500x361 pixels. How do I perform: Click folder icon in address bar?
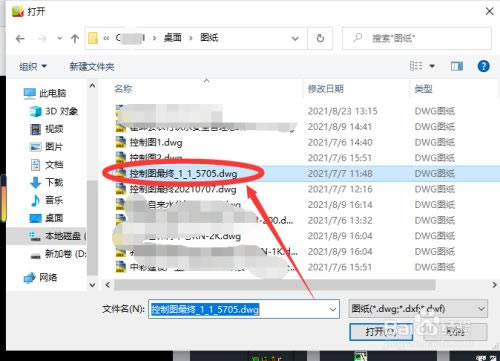pyautogui.click(x=93, y=38)
